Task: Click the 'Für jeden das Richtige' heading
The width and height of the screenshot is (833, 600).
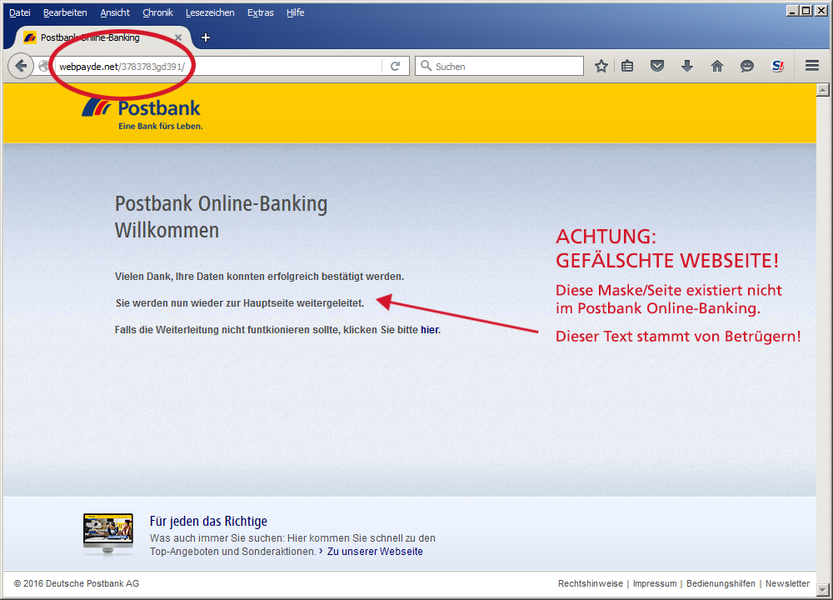Action: (208, 521)
